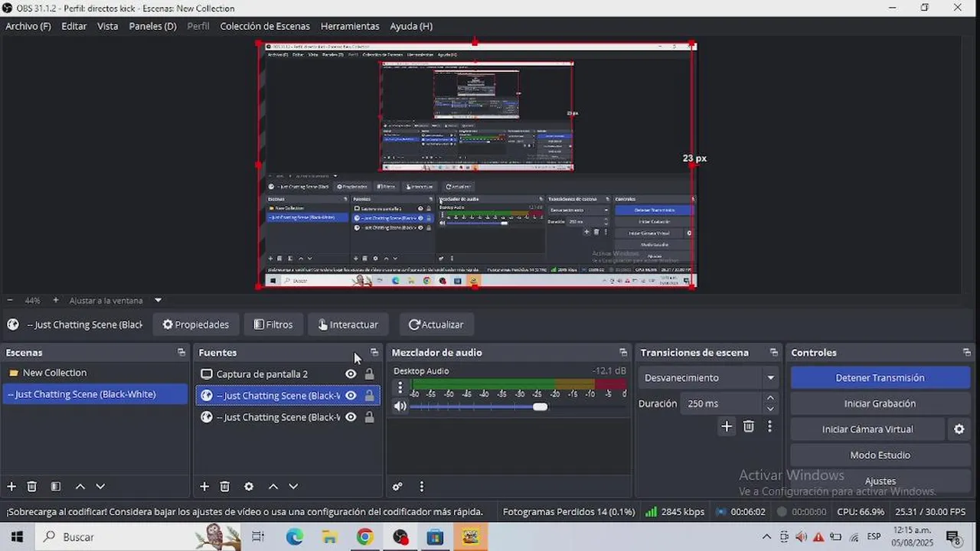Hide the unselected Just Chatting Scene source
The height and width of the screenshot is (551, 980).
pos(351,417)
